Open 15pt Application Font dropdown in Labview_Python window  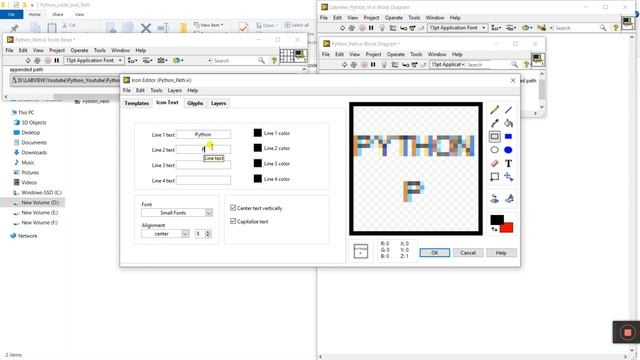[457, 28]
